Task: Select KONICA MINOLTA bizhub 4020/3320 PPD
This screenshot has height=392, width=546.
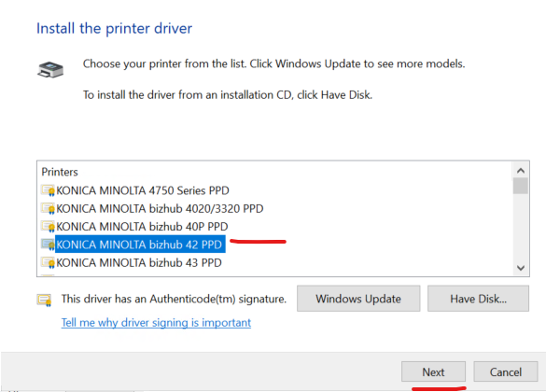Action: pos(160,208)
